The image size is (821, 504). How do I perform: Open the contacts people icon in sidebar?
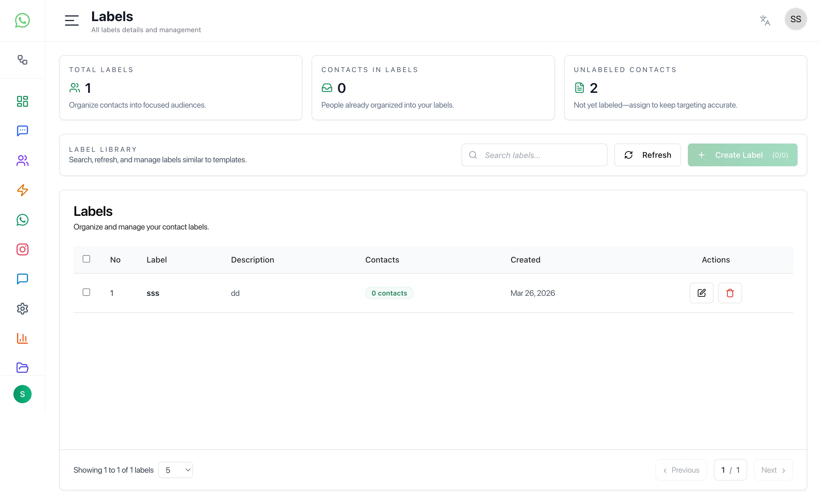22,161
